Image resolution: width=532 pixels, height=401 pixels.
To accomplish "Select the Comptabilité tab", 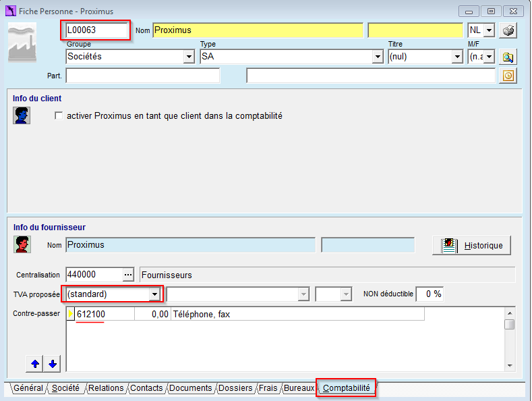I will (346, 388).
